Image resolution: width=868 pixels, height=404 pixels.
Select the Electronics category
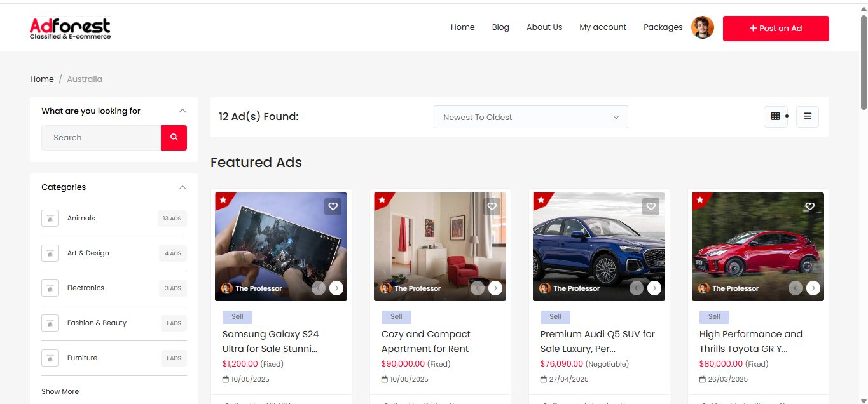point(86,288)
